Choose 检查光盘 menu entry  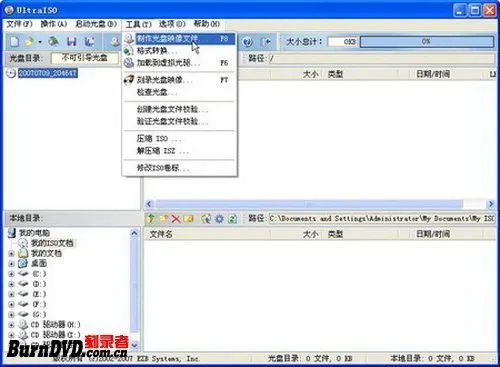(180, 92)
